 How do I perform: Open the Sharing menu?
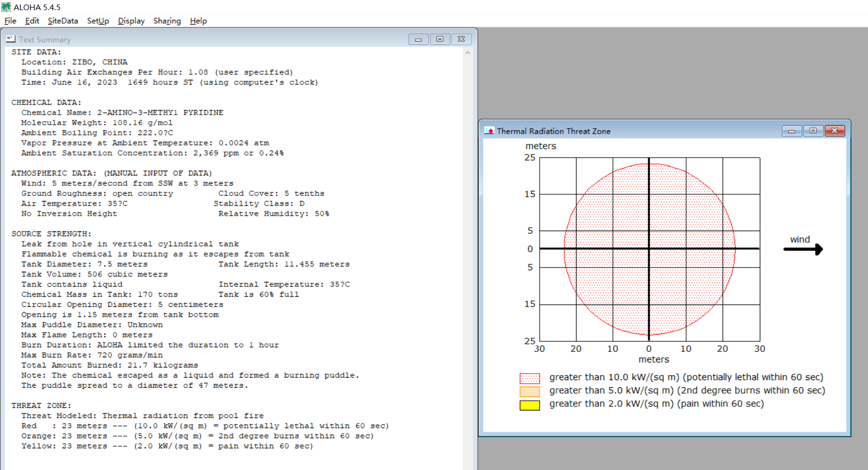coord(167,21)
